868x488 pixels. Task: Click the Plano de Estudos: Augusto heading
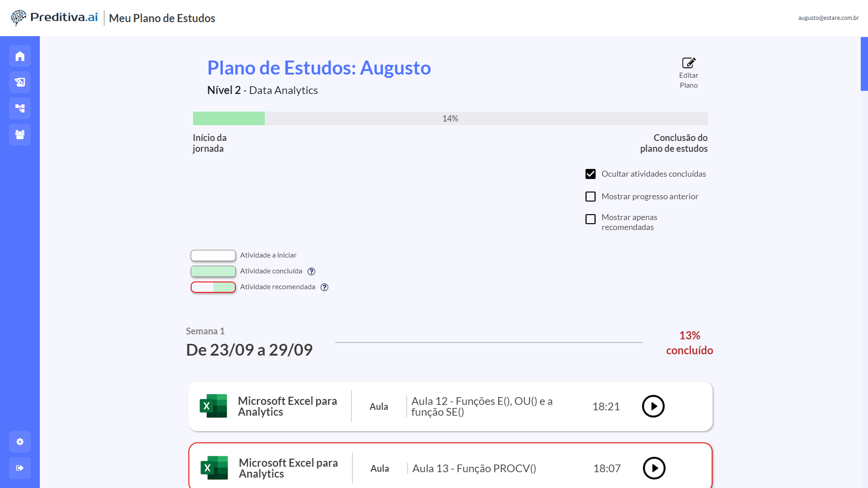(x=319, y=68)
